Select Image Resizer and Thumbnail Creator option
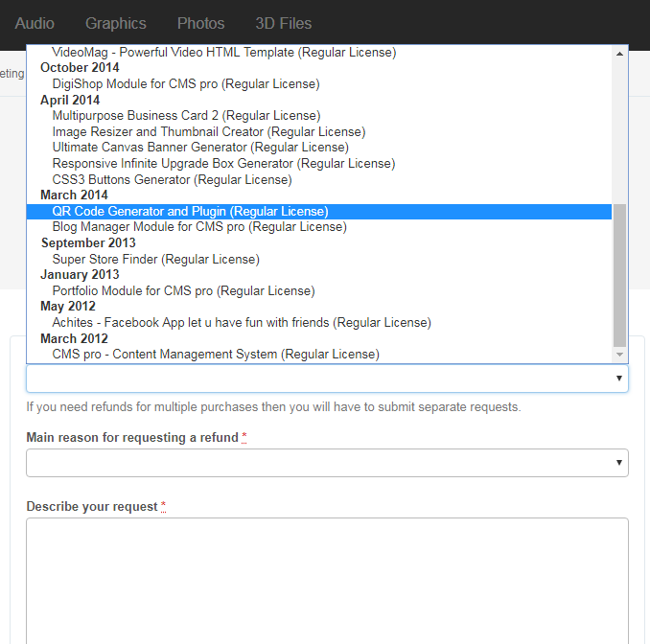Viewport: 650px width, 644px height. coord(319,131)
